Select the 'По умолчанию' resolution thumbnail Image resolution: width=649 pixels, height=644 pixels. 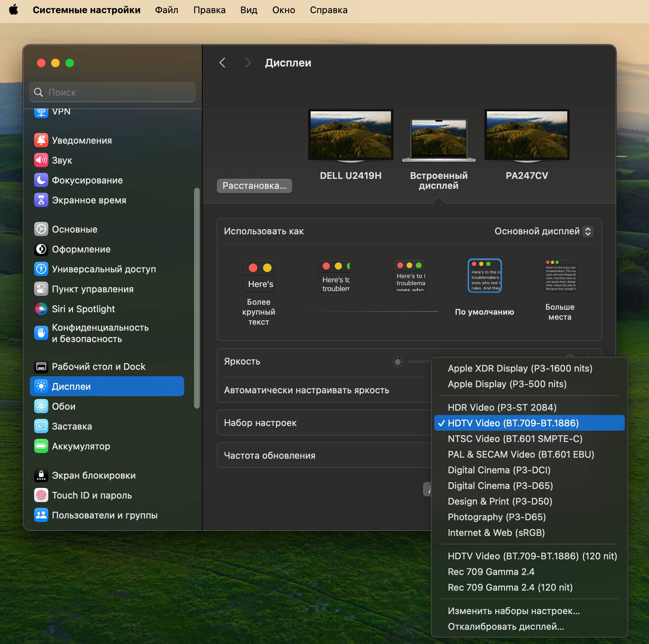click(484, 276)
